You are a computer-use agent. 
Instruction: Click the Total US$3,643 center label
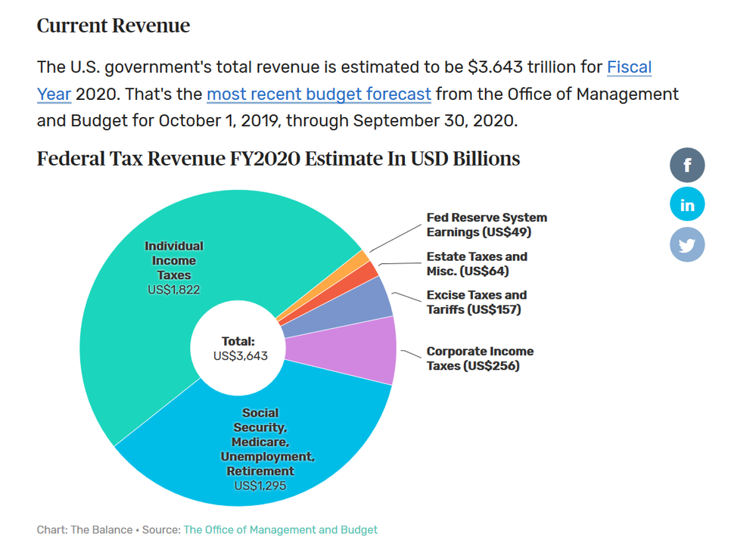240,349
